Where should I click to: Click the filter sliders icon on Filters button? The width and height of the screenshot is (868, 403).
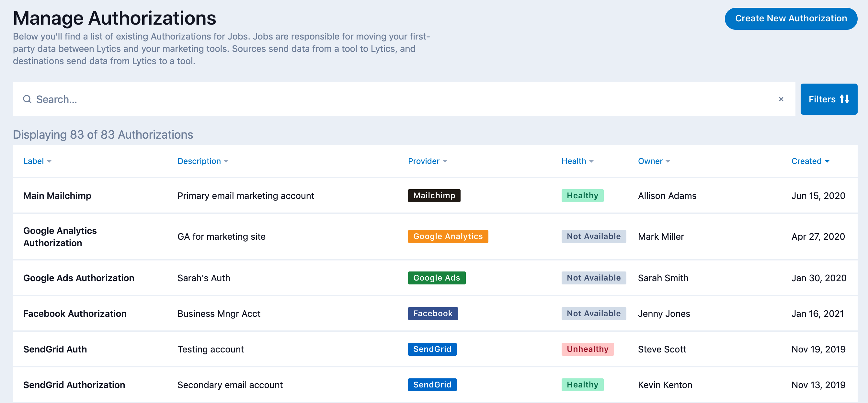point(845,99)
